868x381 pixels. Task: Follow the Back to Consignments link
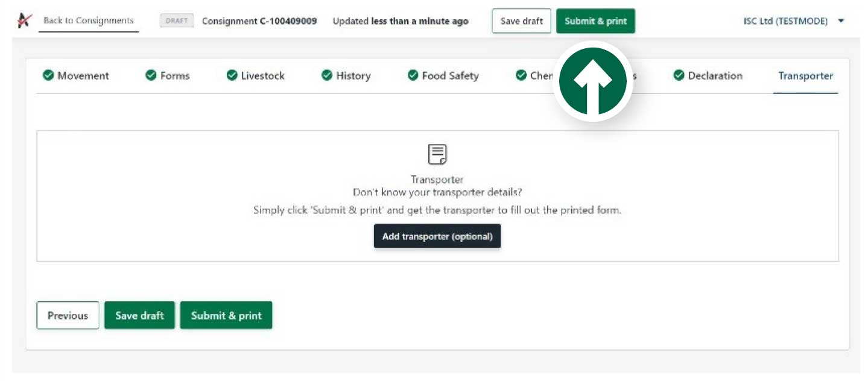click(88, 20)
